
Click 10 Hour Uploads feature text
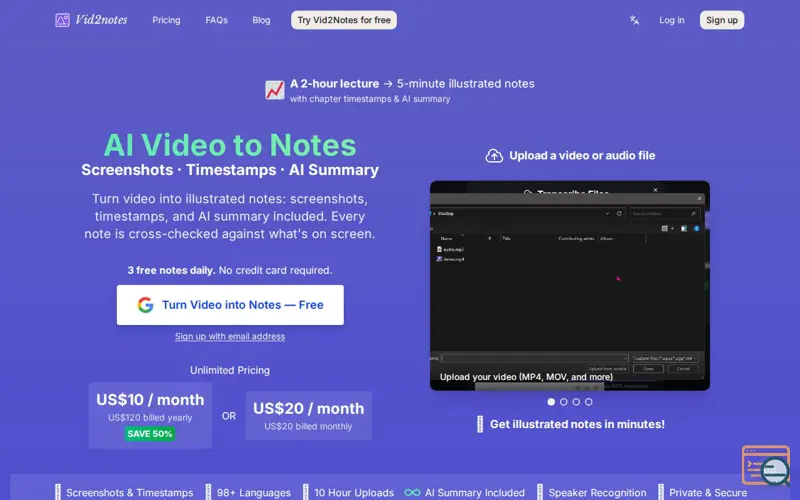354,493
